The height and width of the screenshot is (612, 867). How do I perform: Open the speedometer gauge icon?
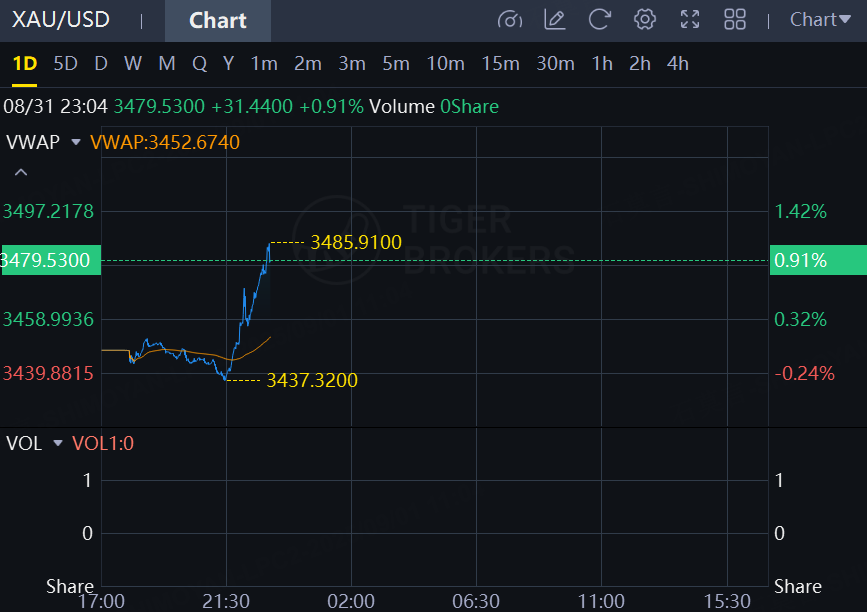point(510,19)
